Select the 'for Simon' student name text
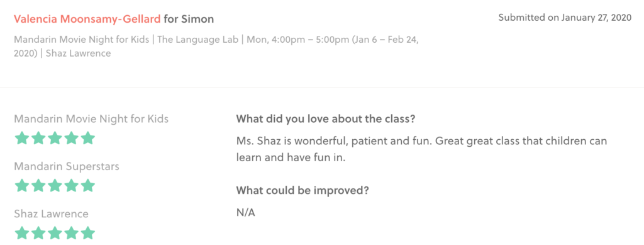This screenshot has height=245, width=644. pos(189,19)
